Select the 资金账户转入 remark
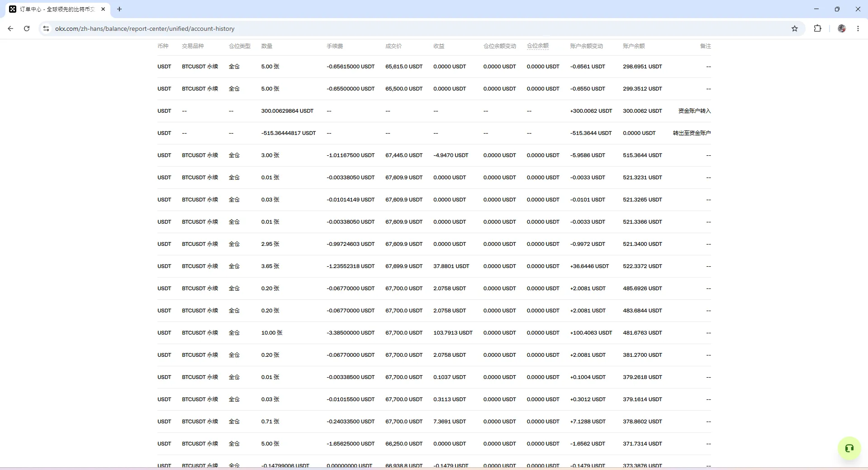Image resolution: width=868 pixels, height=470 pixels. coord(694,111)
